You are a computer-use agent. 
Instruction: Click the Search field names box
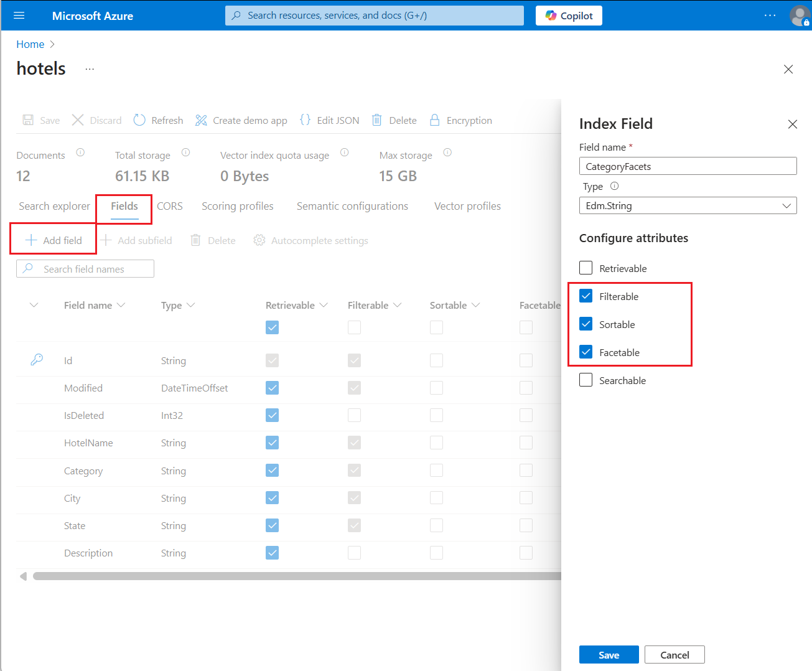[x=85, y=269]
